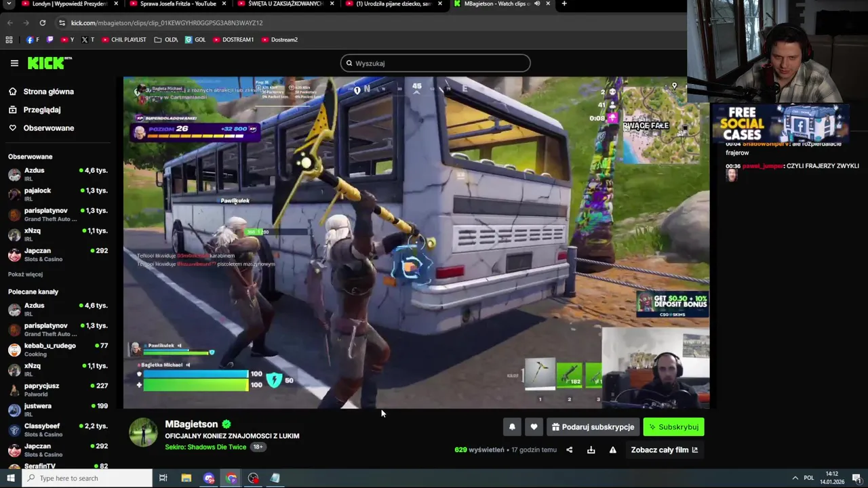868x488 pixels.
Task: Click MBagietson's avatar below the video
Action: pyautogui.click(x=143, y=433)
